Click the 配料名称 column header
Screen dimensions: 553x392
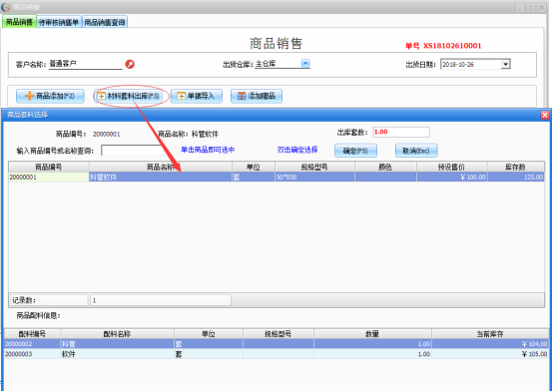click(117, 334)
